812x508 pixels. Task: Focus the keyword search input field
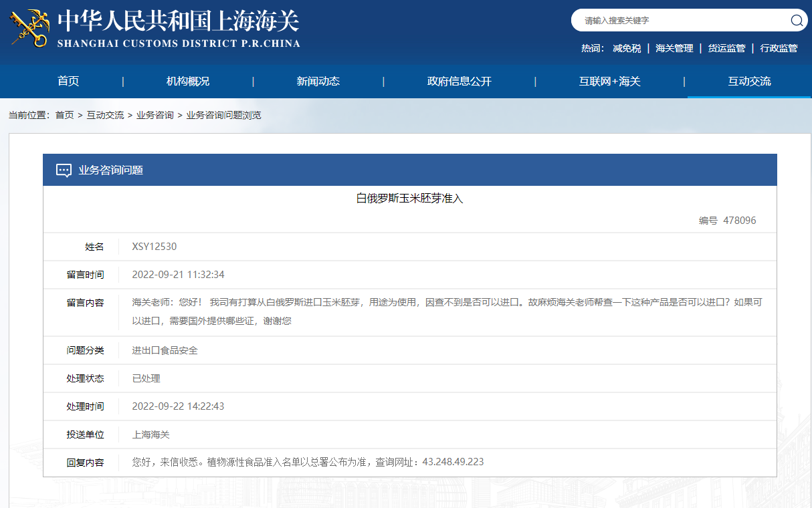click(x=679, y=21)
